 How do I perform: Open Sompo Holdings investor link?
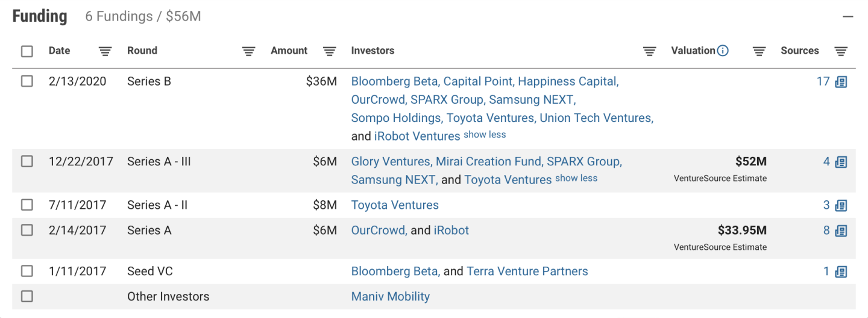(397, 118)
